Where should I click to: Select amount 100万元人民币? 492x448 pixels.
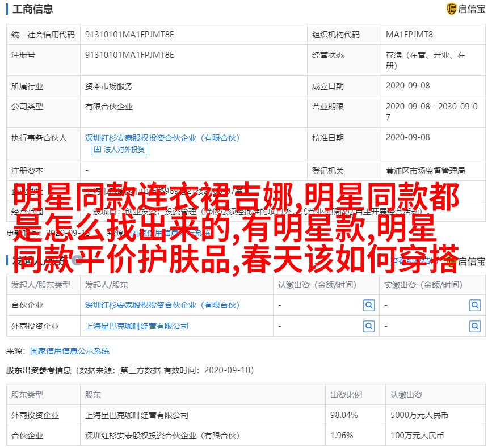tap(417, 436)
